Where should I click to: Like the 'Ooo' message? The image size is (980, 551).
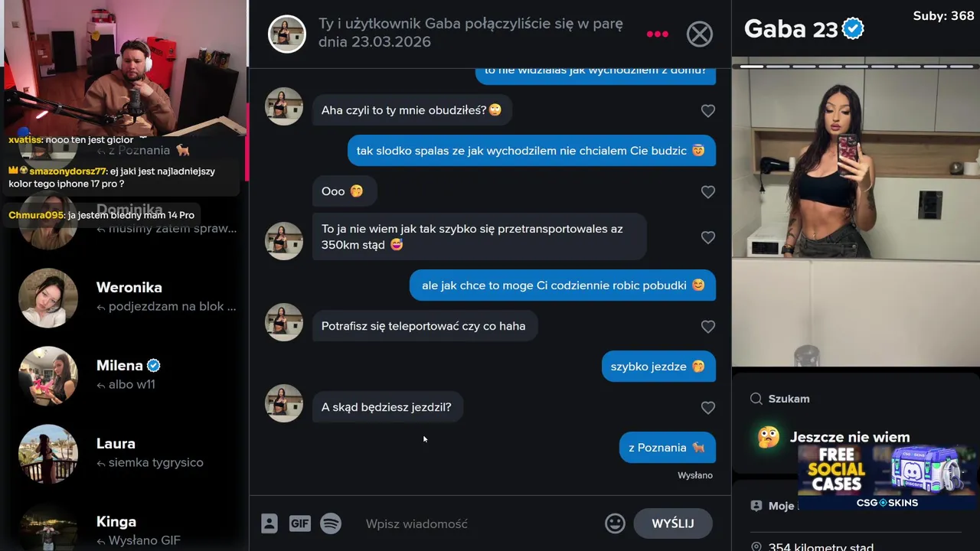coord(708,192)
